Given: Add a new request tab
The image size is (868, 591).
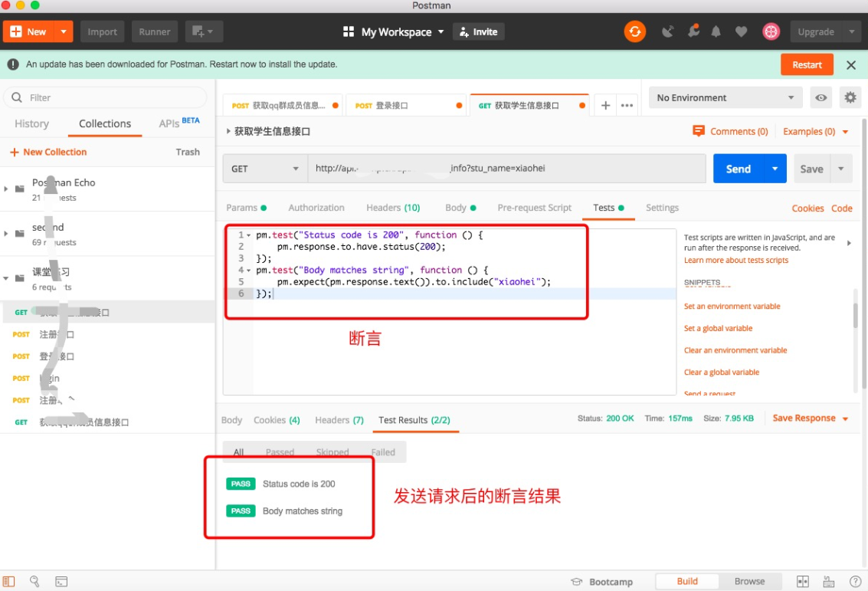Looking at the screenshot, I should click(605, 105).
